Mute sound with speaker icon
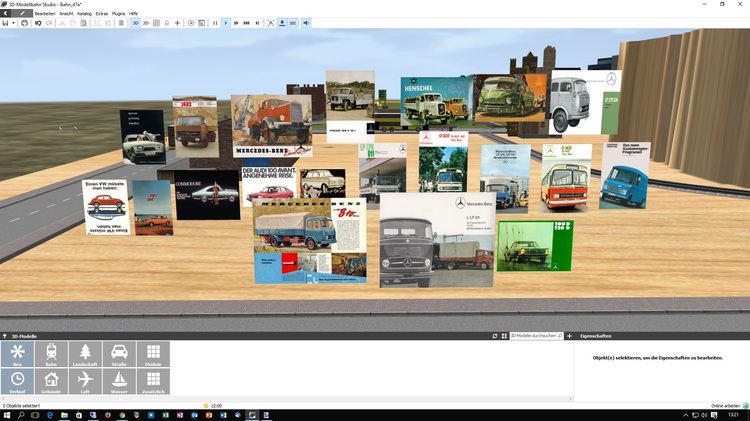Viewport: 750px width, 421px height. [306, 23]
